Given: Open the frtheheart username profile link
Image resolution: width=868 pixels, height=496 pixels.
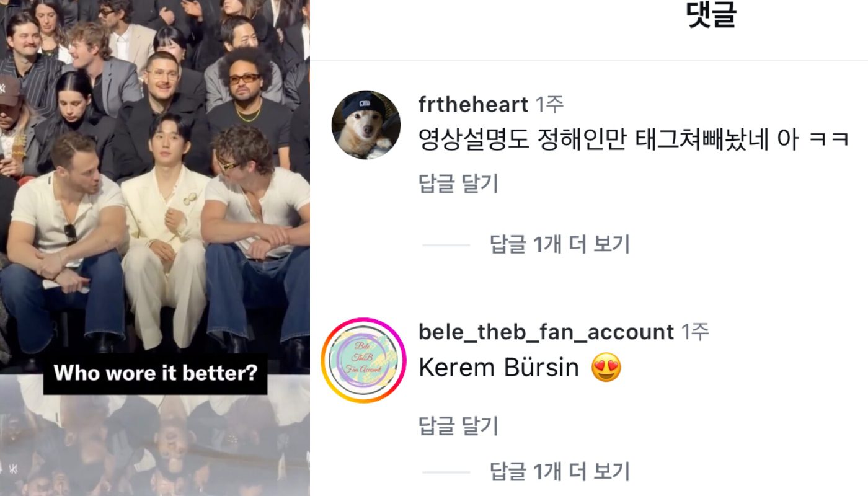Looking at the screenshot, I should tap(474, 105).
